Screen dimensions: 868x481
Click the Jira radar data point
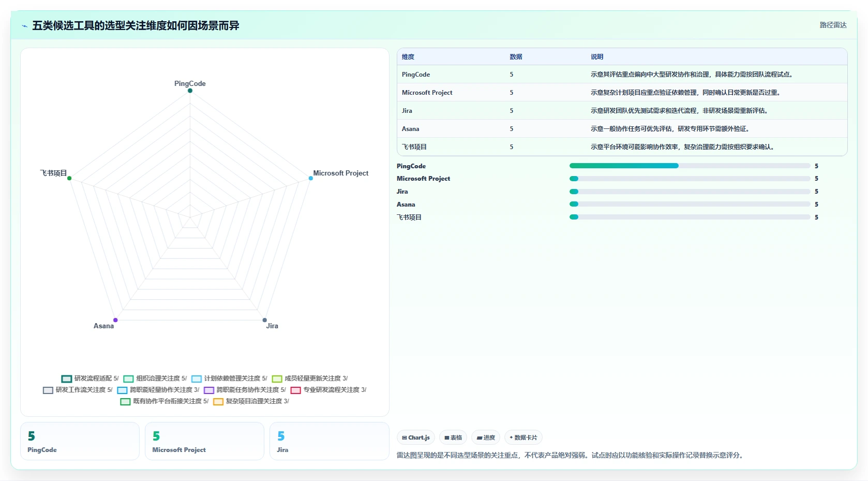265,320
